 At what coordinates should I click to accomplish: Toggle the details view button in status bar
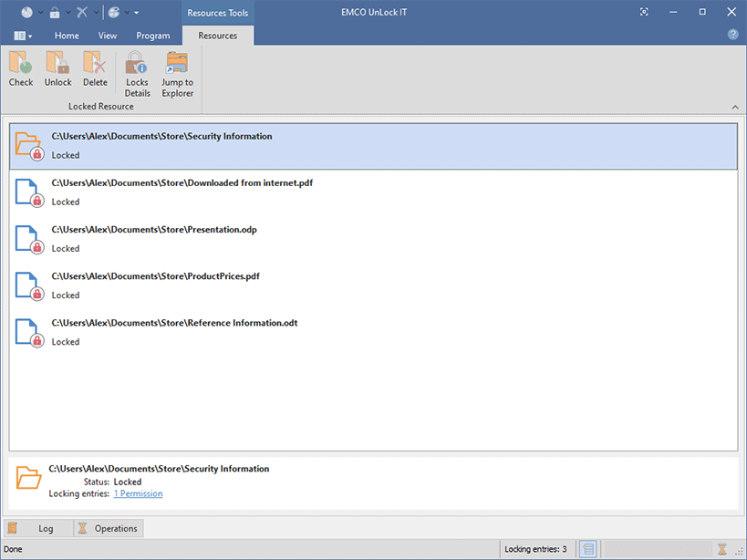588,549
